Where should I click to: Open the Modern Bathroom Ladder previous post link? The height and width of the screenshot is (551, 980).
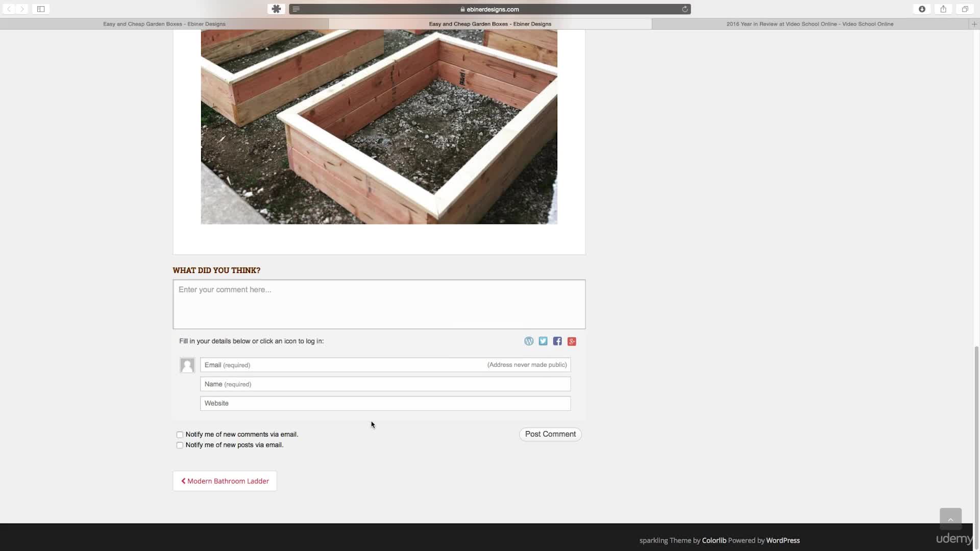(x=225, y=481)
